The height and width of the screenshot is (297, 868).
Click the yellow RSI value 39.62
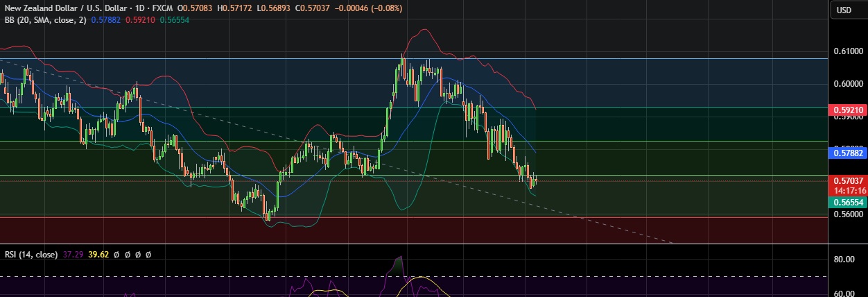coord(96,255)
